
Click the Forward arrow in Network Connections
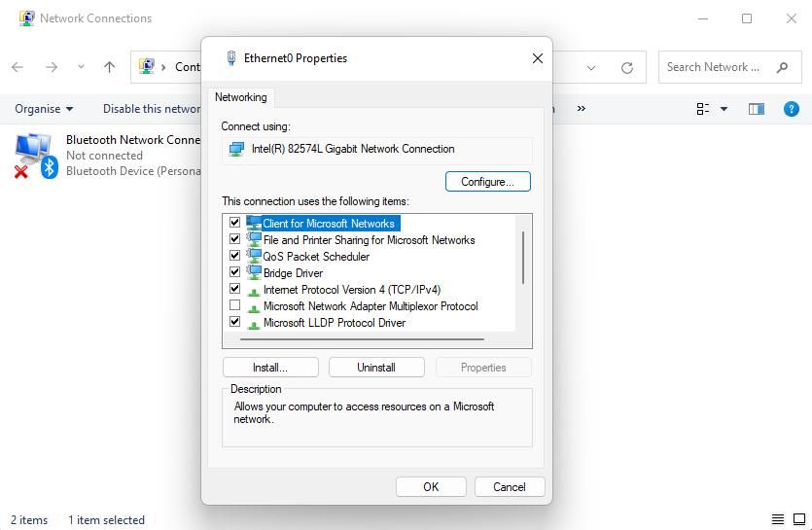click(x=52, y=67)
